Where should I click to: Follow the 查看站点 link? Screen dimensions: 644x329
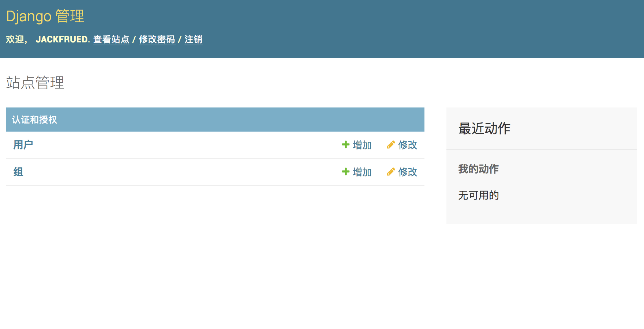[111, 39]
